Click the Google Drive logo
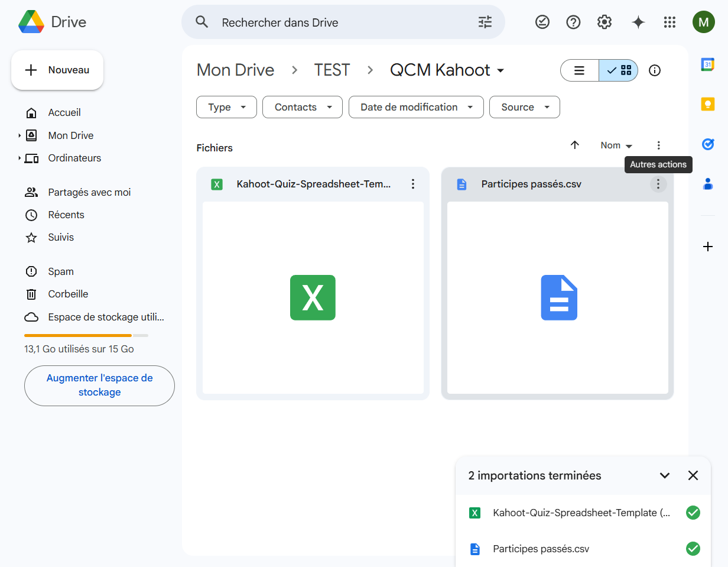The width and height of the screenshot is (728, 567). (x=31, y=22)
